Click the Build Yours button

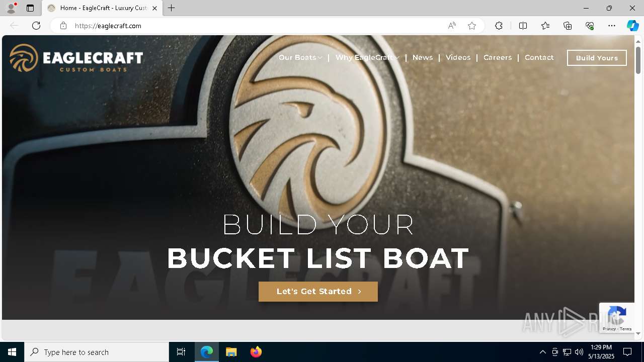[x=597, y=58]
